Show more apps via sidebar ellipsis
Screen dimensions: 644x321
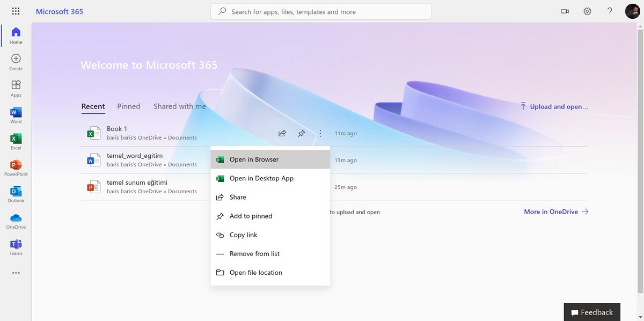click(x=16, y=273)
